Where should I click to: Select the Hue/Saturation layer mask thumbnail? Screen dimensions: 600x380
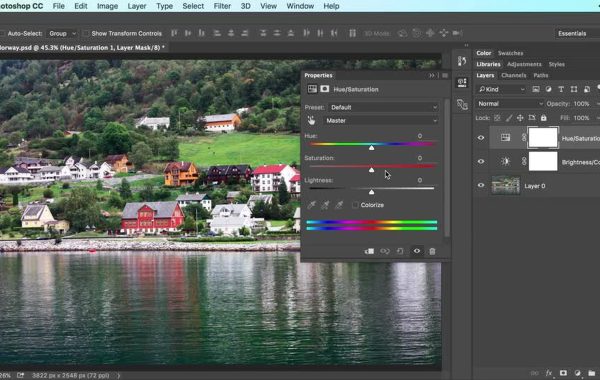543,137
